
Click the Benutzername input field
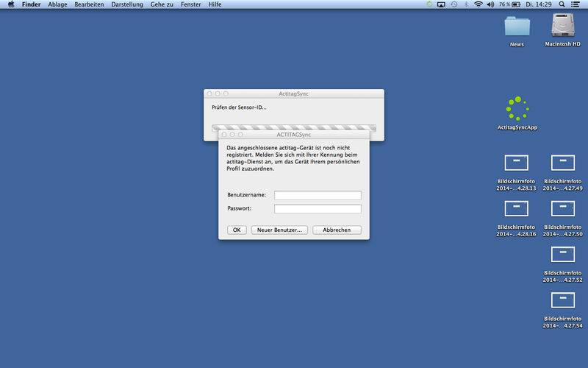tap(318, 195)
